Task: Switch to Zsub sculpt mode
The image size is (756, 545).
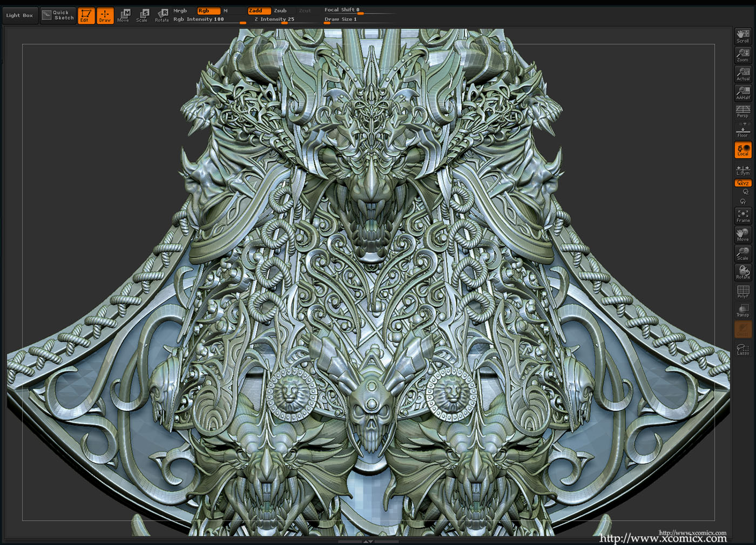Action: pyautogui.click(x=280, y=11)
